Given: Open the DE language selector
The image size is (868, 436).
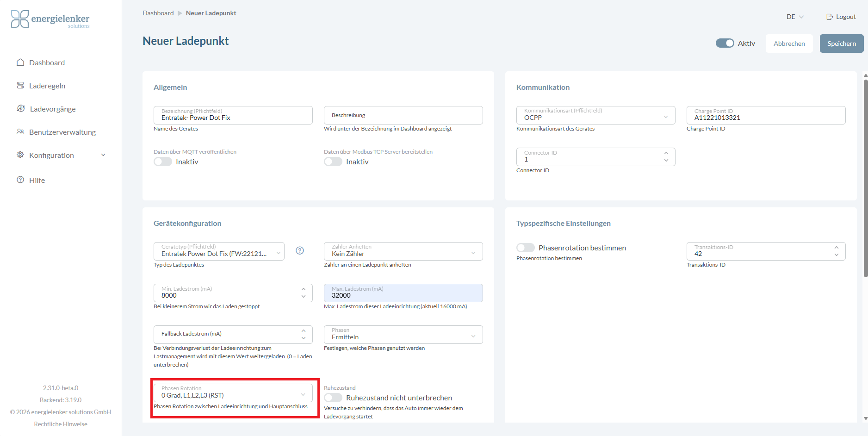Looking at the screenshot, I should pyautogui.click(x=794, y=17).
